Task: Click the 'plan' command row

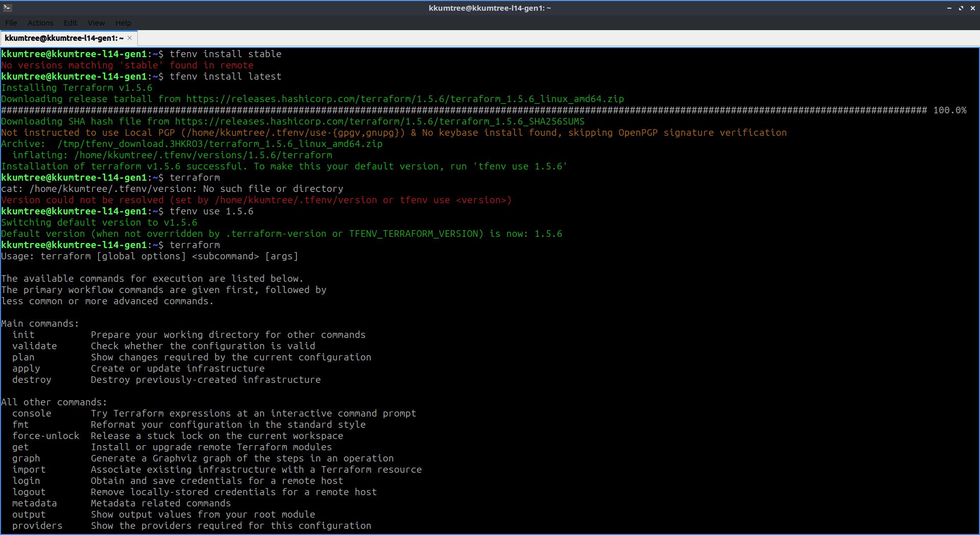Action: [x=192, y=357]
